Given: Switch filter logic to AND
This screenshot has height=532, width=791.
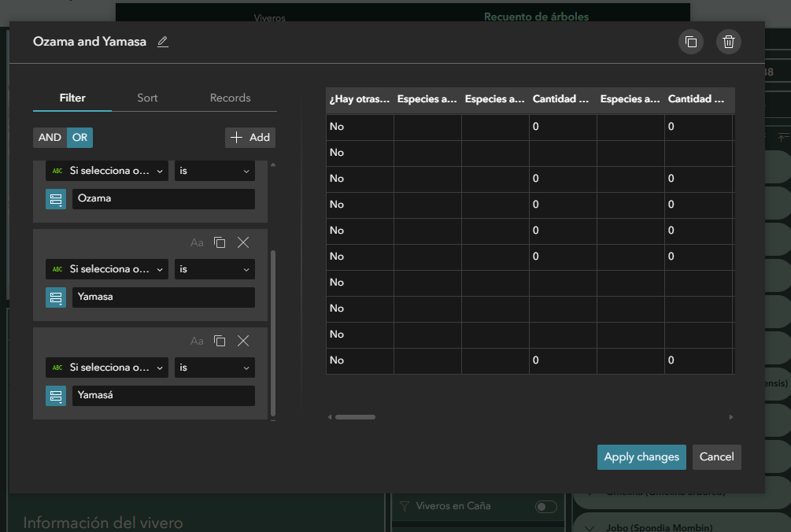Looking at the screenshot, I should point(50,138).
